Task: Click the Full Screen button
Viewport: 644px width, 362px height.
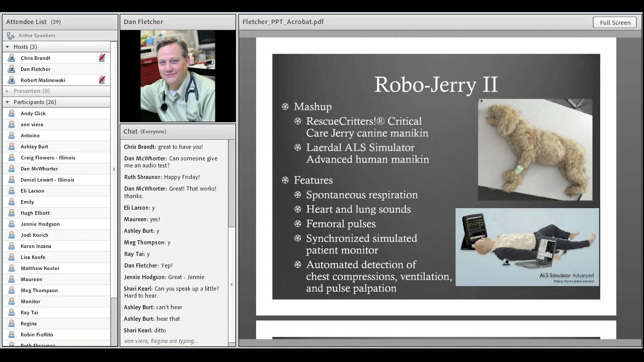Action: click(615, 22)
